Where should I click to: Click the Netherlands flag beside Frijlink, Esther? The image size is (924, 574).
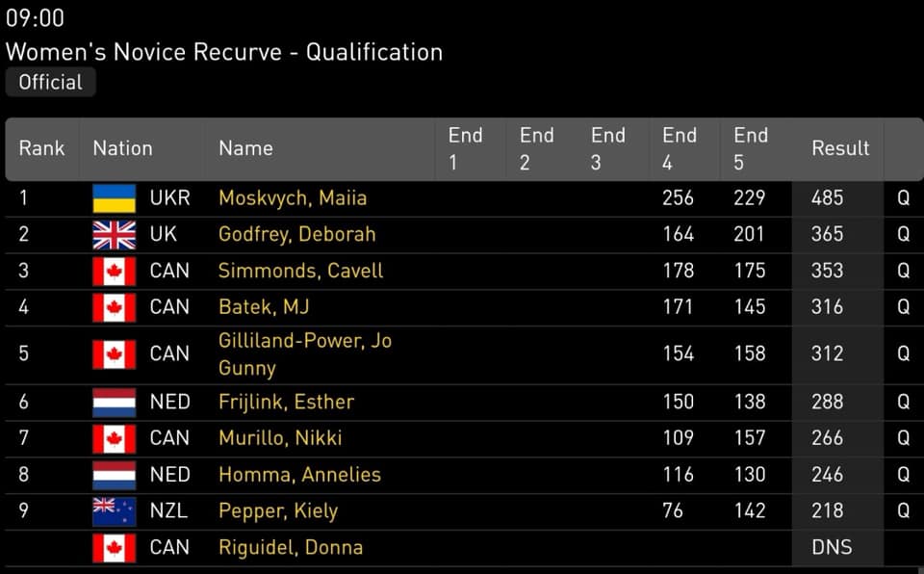(x=114, y=402)
